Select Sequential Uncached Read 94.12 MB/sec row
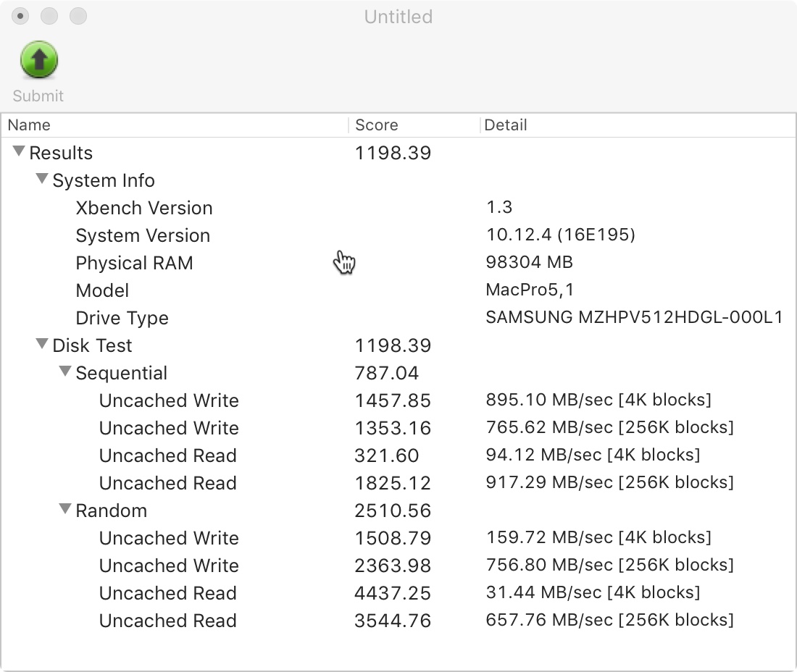Screen dimensions: 797x672 click(x=167, y=455)
